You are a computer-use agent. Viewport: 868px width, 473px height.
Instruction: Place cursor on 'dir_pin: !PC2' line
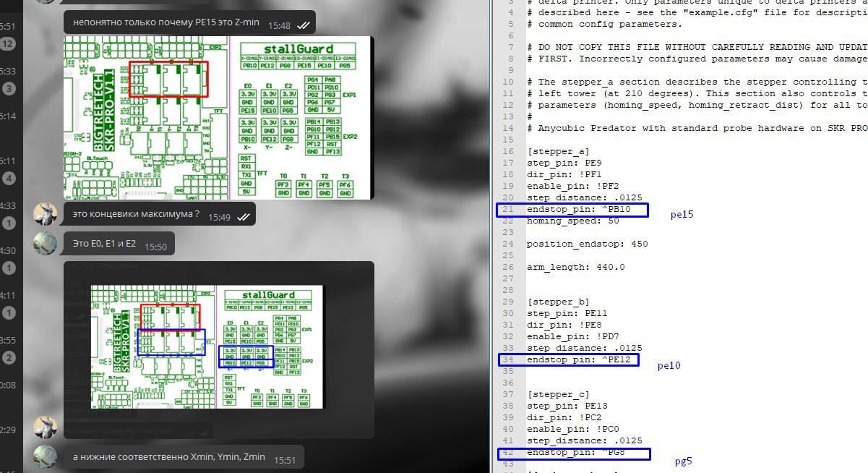(564, 417)
